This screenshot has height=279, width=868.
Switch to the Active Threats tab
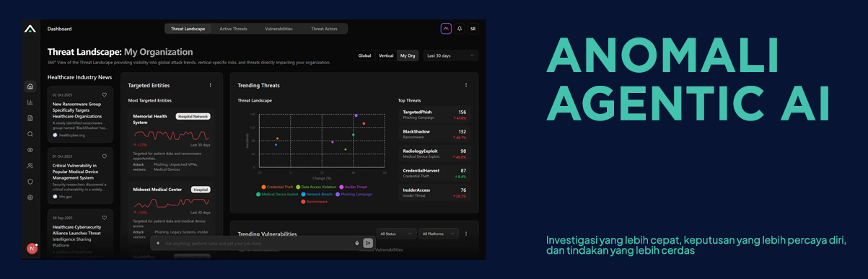tap(233, 29)
